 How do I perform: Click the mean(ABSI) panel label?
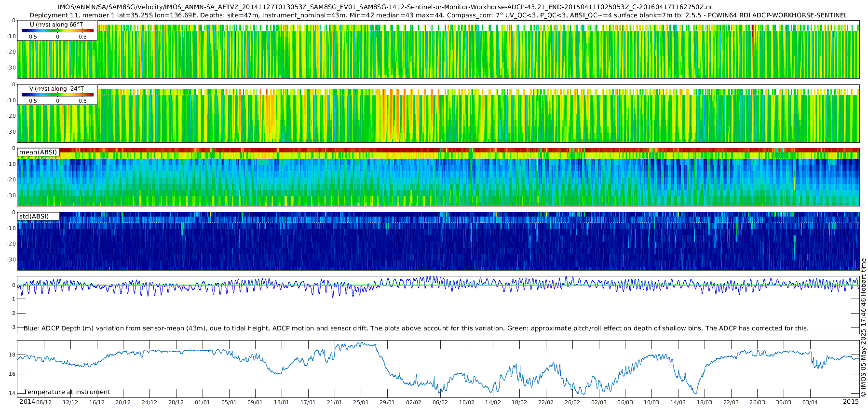coord(38,152)
